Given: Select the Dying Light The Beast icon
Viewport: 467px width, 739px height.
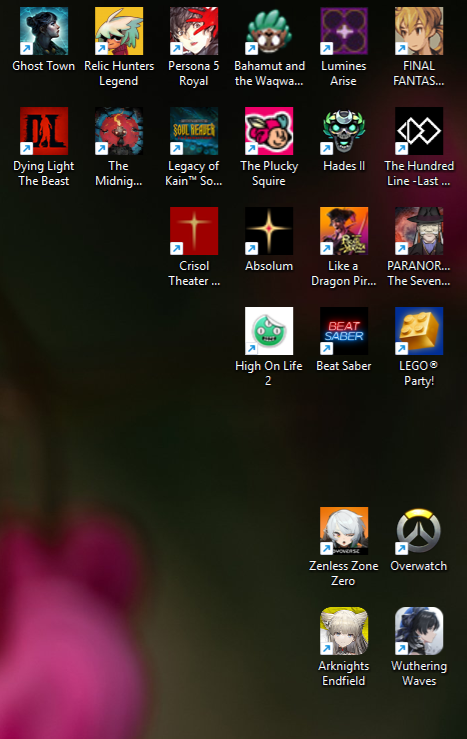Looking at the screenshot, I should [x=43, y=131].
